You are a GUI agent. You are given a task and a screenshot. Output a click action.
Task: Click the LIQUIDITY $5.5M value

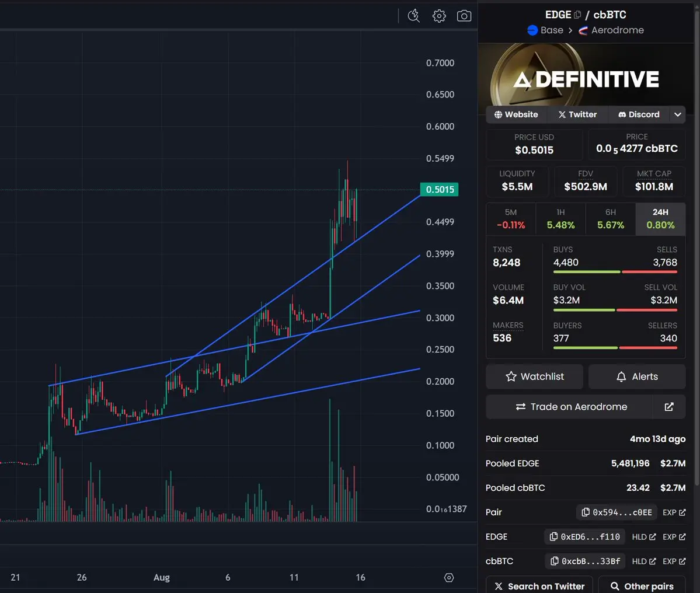[517, 187]
